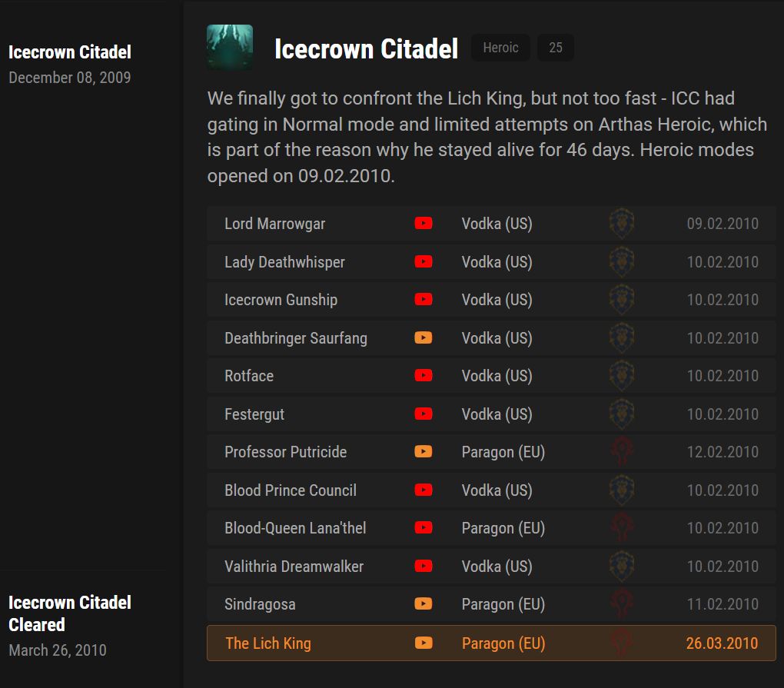
Task: Play Lady Deathwhisper kill video
Action: click(x=424, y=262)
